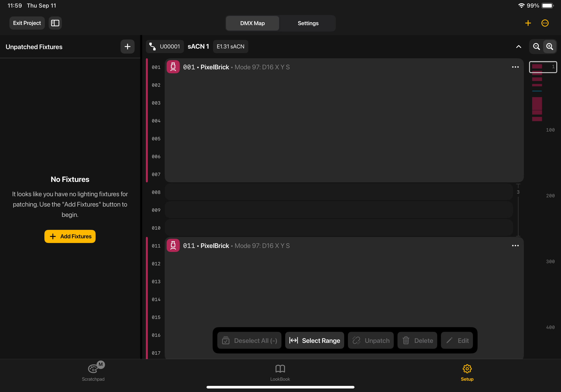561x392 pixels.
Task: Toggle the sidebar panel icon
Action: pyautogui.click(x=55, y=23)
